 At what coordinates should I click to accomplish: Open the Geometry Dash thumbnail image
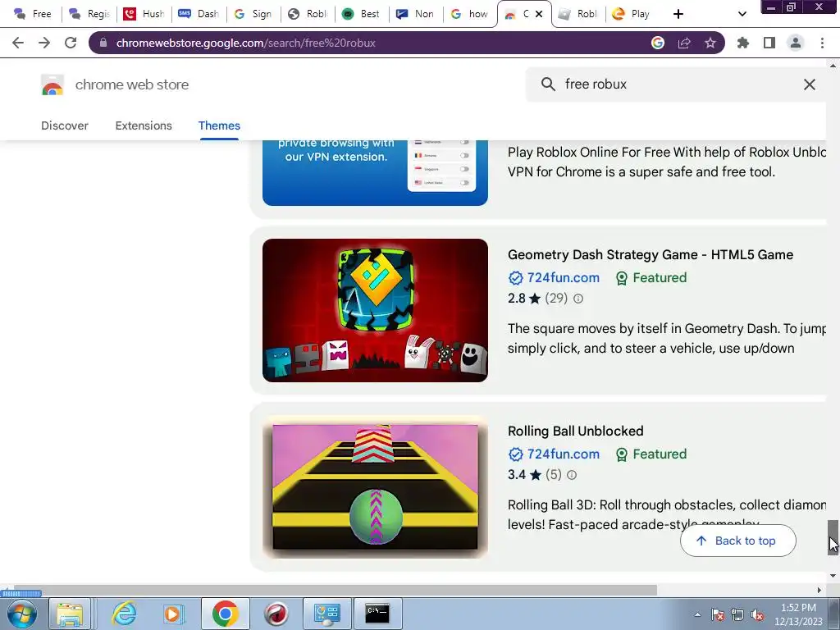pyautogui.click(x=375, y=310)
